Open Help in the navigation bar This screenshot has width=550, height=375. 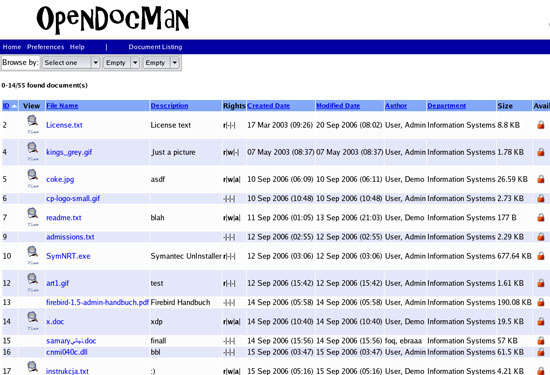point(77,47)
